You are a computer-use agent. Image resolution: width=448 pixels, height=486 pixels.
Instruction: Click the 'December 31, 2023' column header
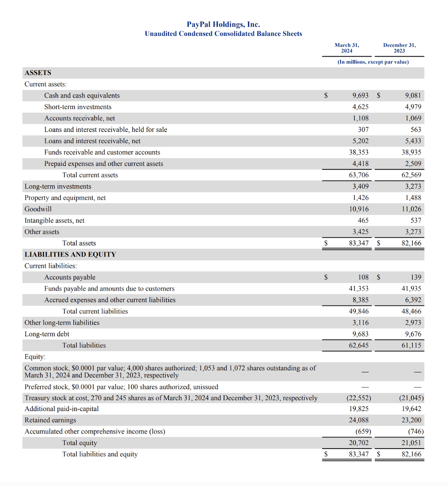(x=399, y=48)
